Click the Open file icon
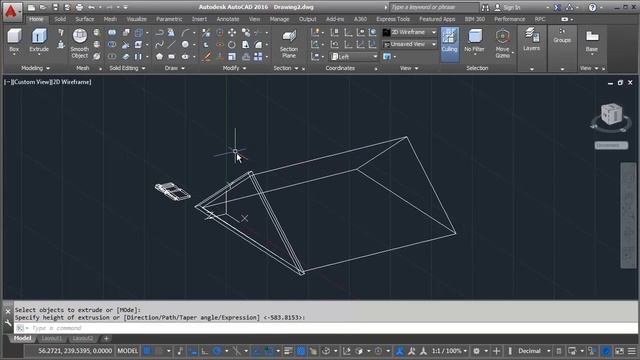Screen dimensions: 640x360 click(x=43, y=7)
